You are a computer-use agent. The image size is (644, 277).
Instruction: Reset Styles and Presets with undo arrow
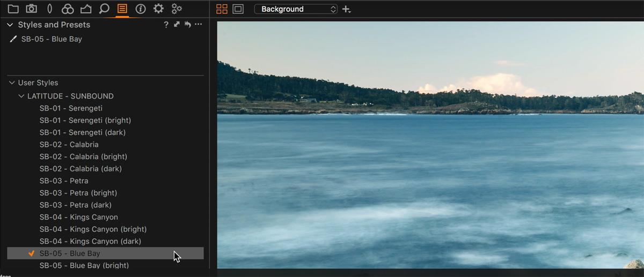[187, 25]
